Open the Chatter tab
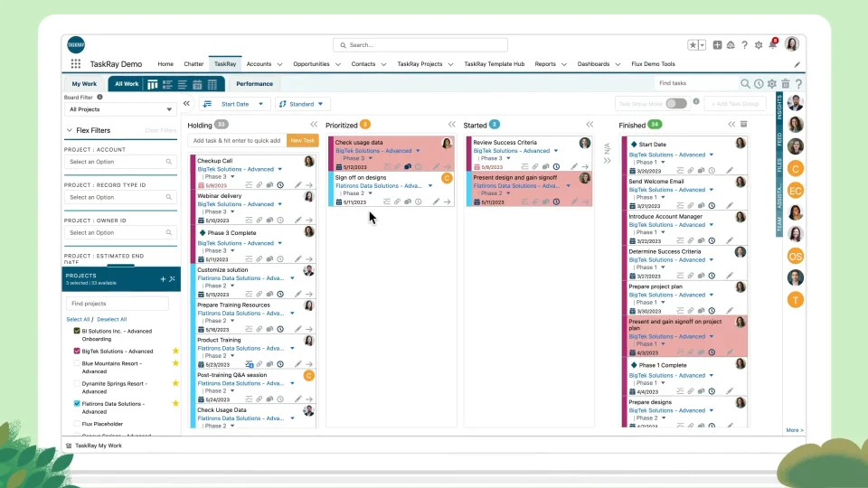 click(193, 64)
